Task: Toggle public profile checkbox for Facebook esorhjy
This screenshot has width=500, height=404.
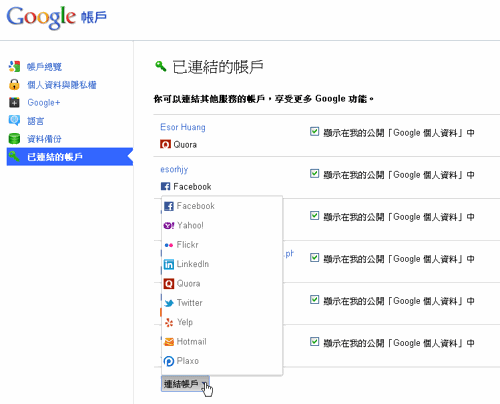Action: [314, 173]
